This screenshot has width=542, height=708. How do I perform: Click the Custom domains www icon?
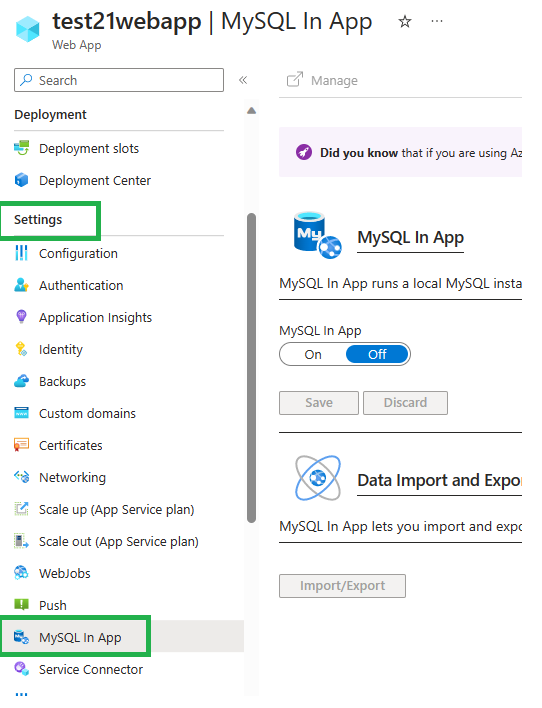click(21, 413)
